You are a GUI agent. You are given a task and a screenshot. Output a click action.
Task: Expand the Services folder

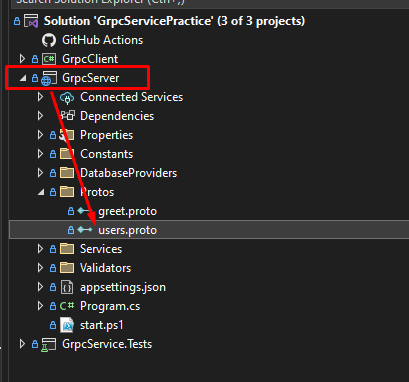(40, 249)
